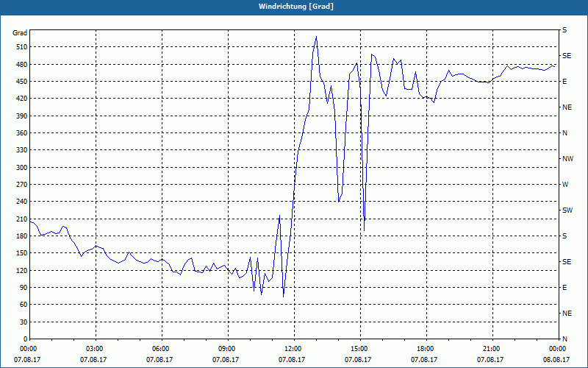Click the Grad axis unit label

[20, 33]
